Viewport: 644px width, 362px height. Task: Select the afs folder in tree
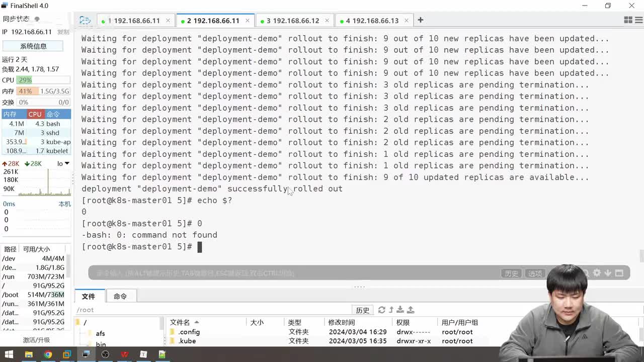[96, 333]
